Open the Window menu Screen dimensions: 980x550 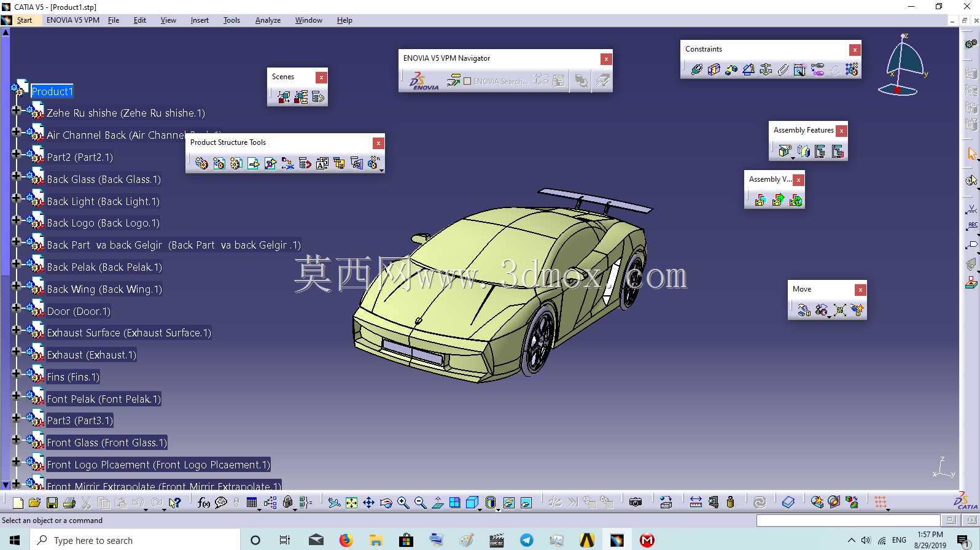point(308,20)
